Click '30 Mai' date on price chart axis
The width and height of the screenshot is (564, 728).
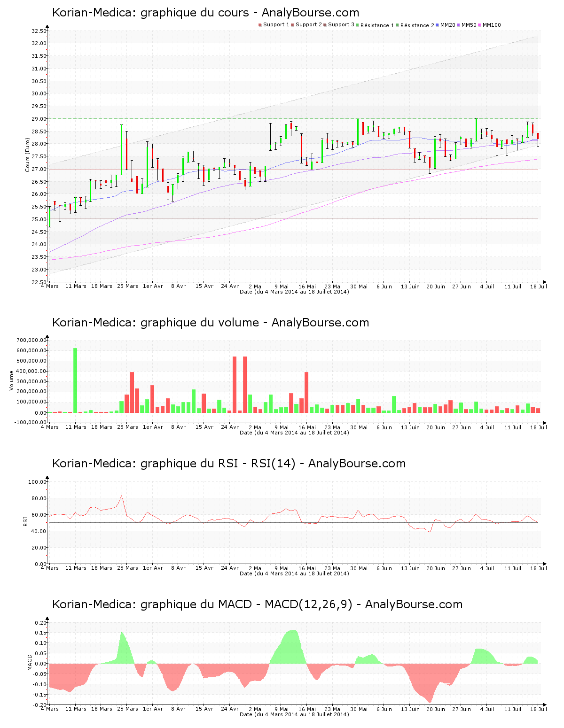coord(359,286)
